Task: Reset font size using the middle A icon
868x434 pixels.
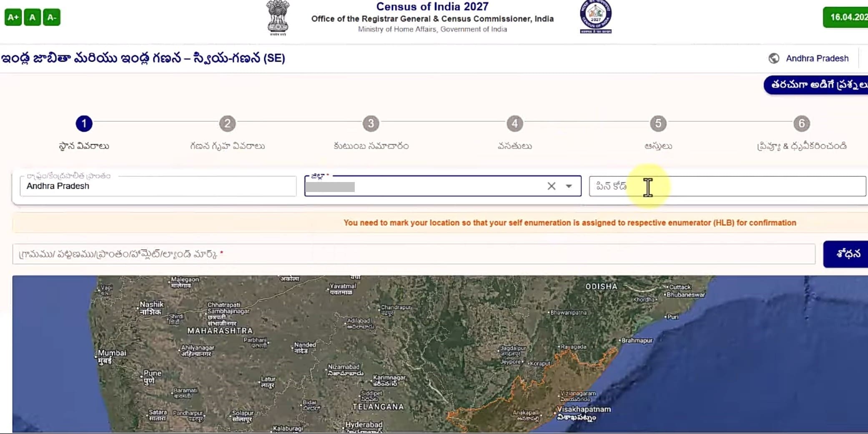Action: (x=32, y=17)
